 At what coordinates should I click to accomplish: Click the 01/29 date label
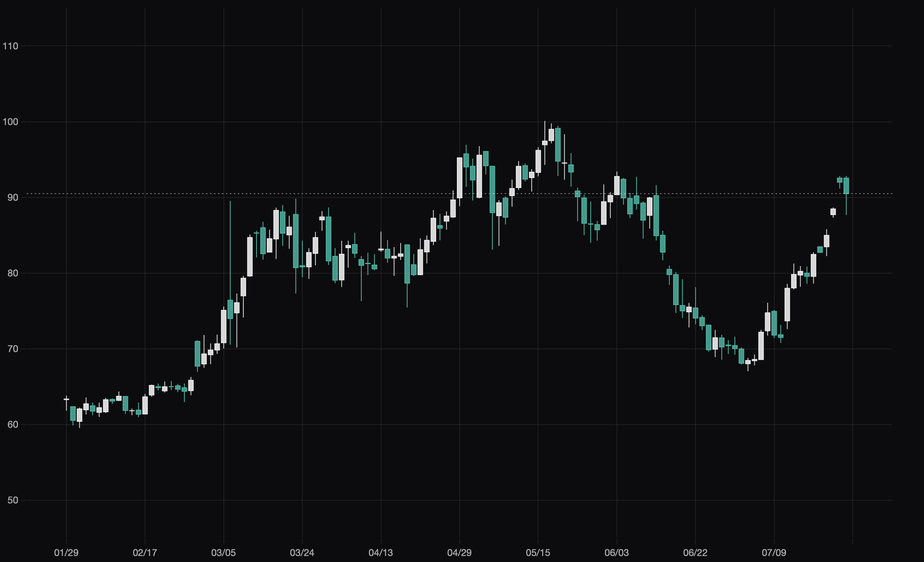click(x=67, y=553)
